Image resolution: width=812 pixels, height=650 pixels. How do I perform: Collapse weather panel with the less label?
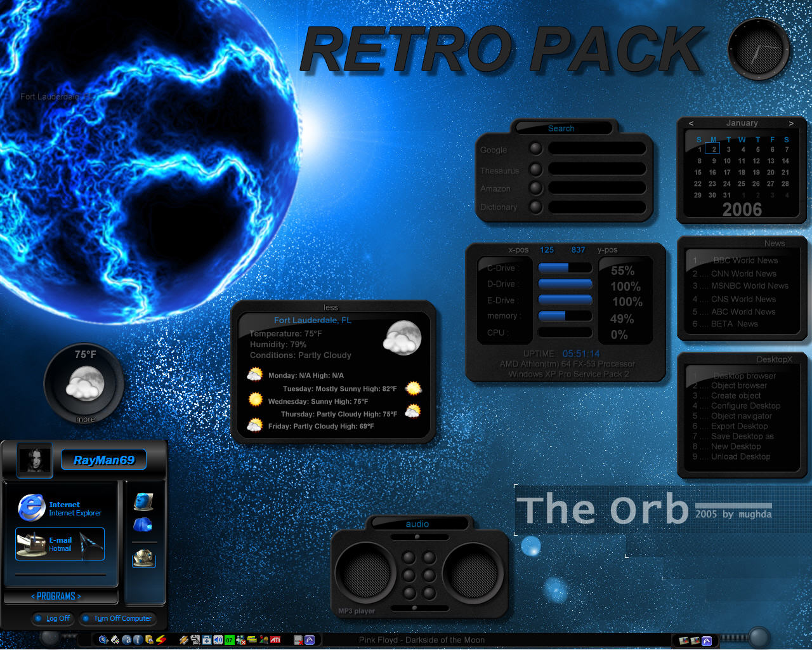coord(331,307)
